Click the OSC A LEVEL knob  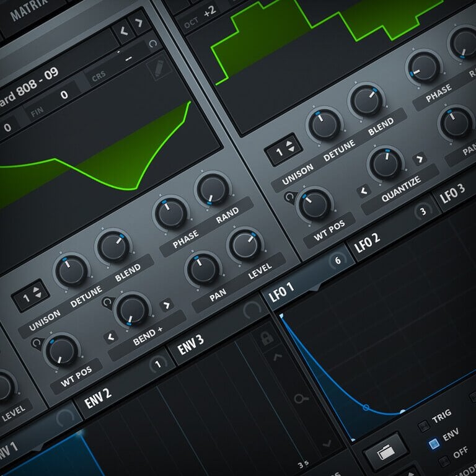coord(245,245)
